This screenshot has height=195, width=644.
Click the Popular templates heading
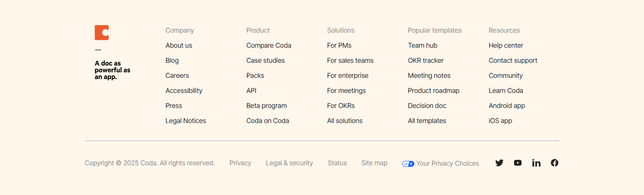tap(435, 30)
